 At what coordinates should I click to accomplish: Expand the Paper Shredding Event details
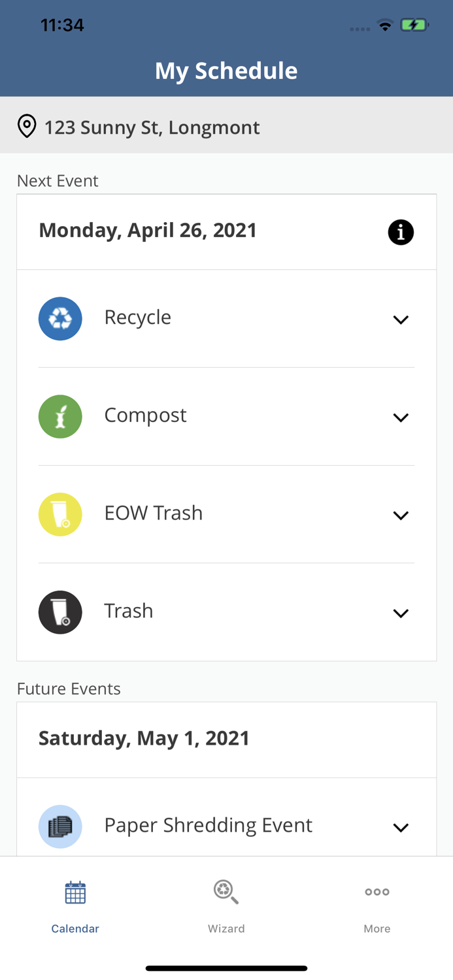pyautogui.click(x=401, y=826)
